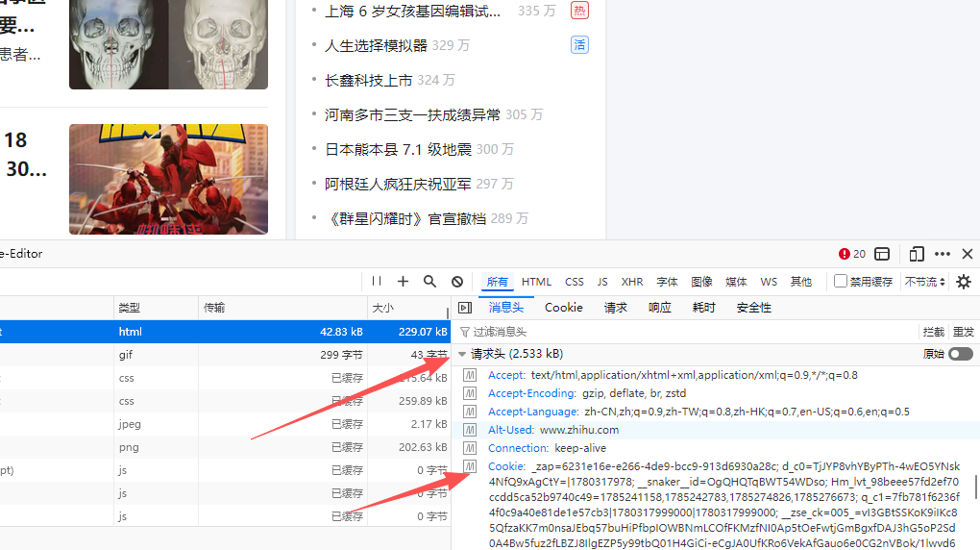The width and height of the screenshot is (980, 550).
Task: Open devtools more options ellipsis
Action: click(x=943, y=254)
